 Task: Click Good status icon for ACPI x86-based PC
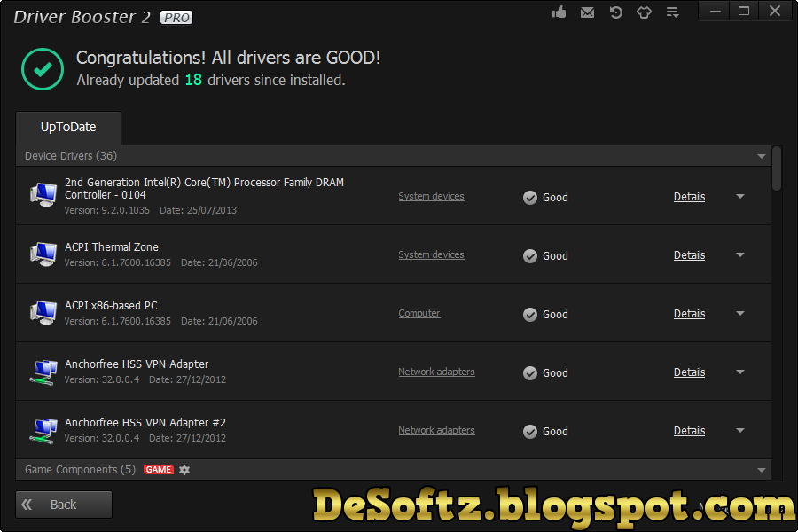coord(530,315)
